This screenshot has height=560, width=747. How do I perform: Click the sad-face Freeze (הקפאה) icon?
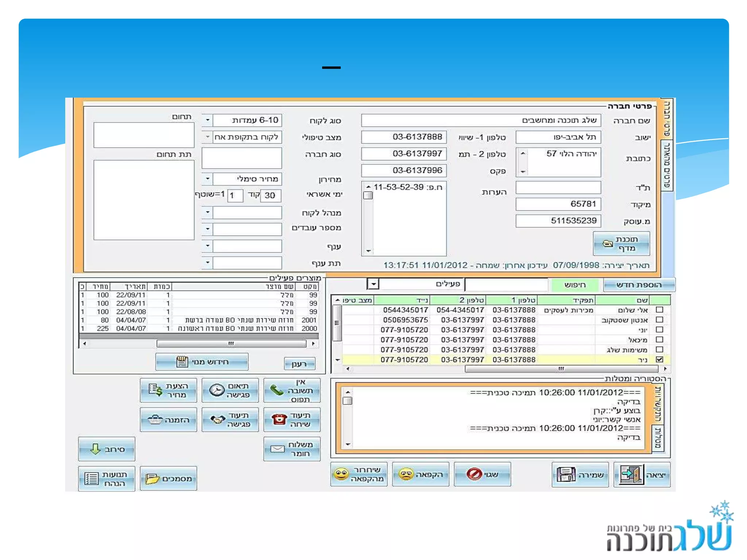406,474
